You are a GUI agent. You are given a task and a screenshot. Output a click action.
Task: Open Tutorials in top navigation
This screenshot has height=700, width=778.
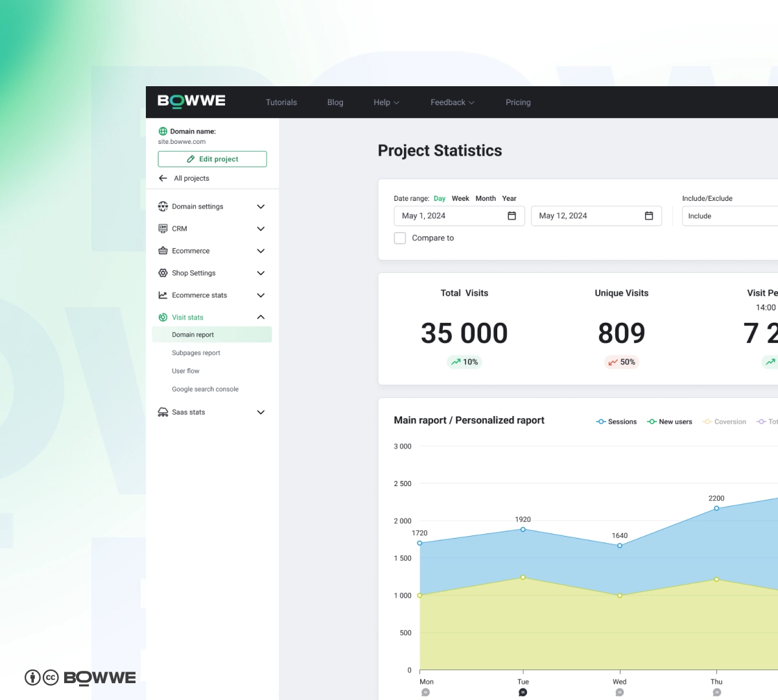point(281,102)
